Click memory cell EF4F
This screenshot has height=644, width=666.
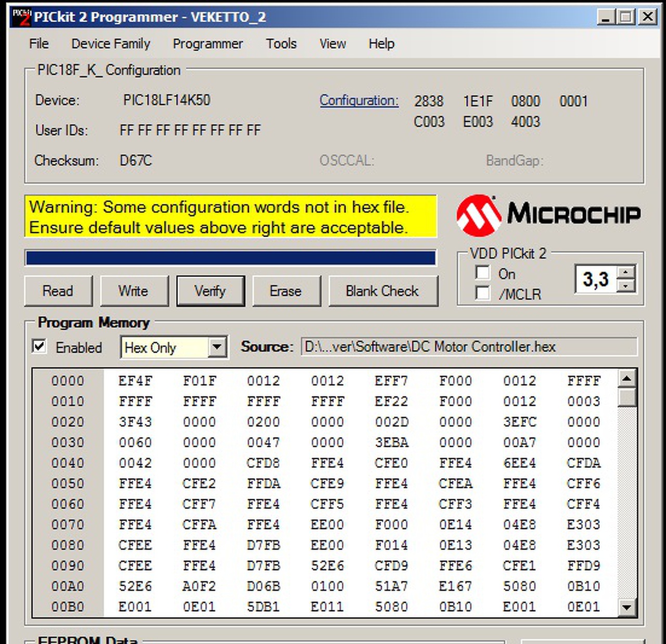coord(135,381)
